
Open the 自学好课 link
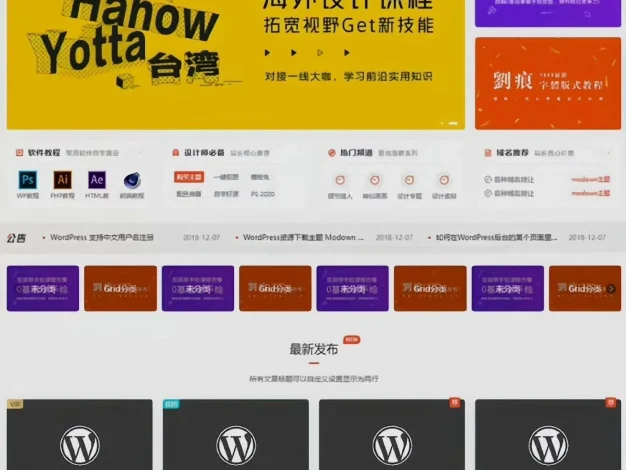tap(226, 194)
